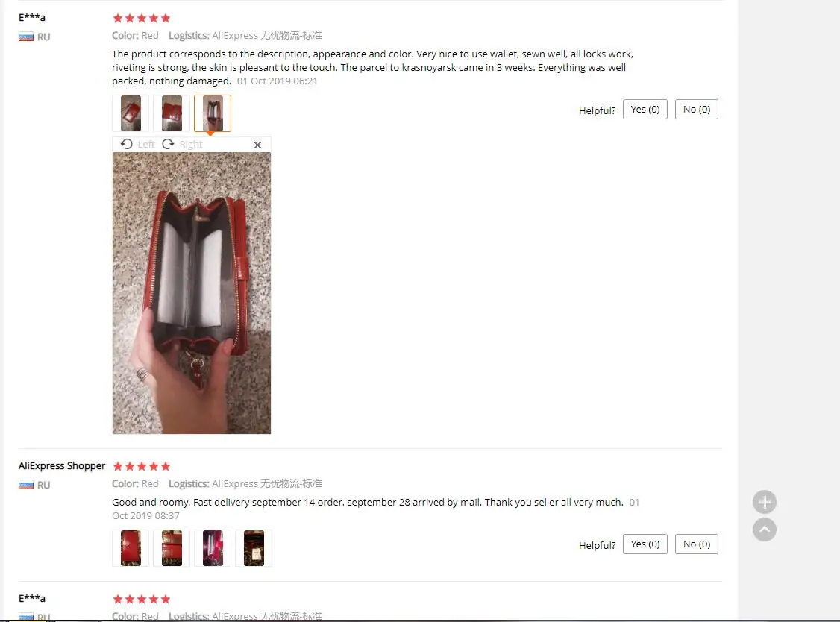Vote Yes (0) on AliExpress Shopper's review
This screenshot has height=622, width=840.
pyautogui.click(x=645, y=544)
